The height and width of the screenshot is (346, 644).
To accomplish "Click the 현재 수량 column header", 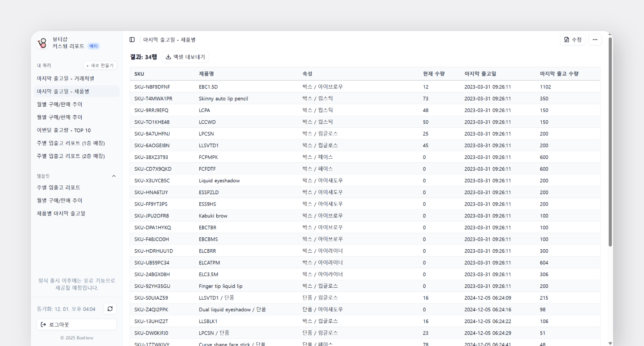I will (x=433, y=74).
